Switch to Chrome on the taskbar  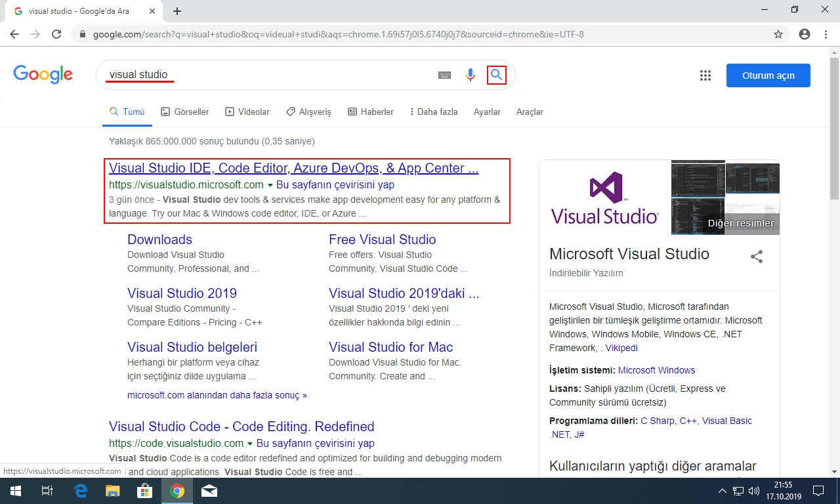(177, 491)
